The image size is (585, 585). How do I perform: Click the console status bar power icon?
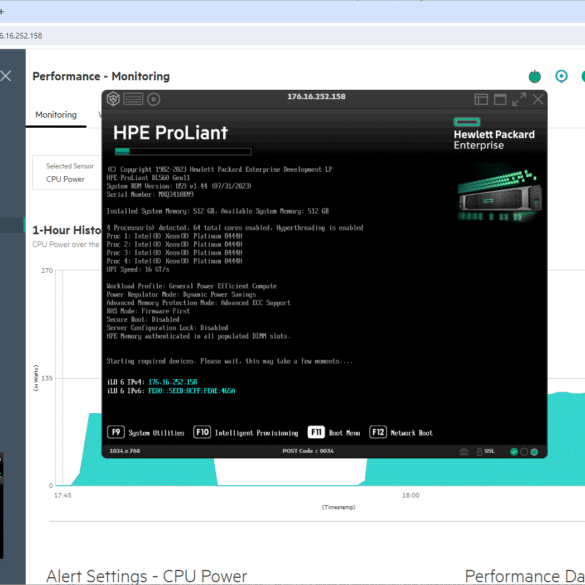(x=534, y=452)
